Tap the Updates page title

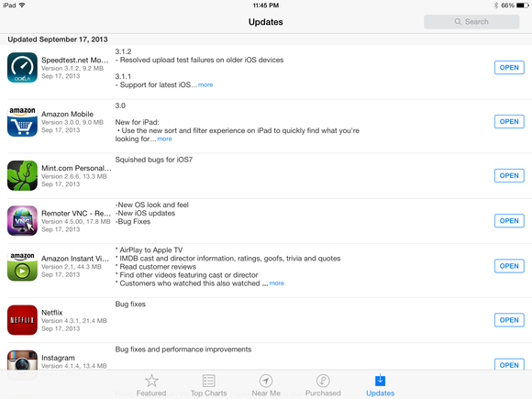(266, 22)
